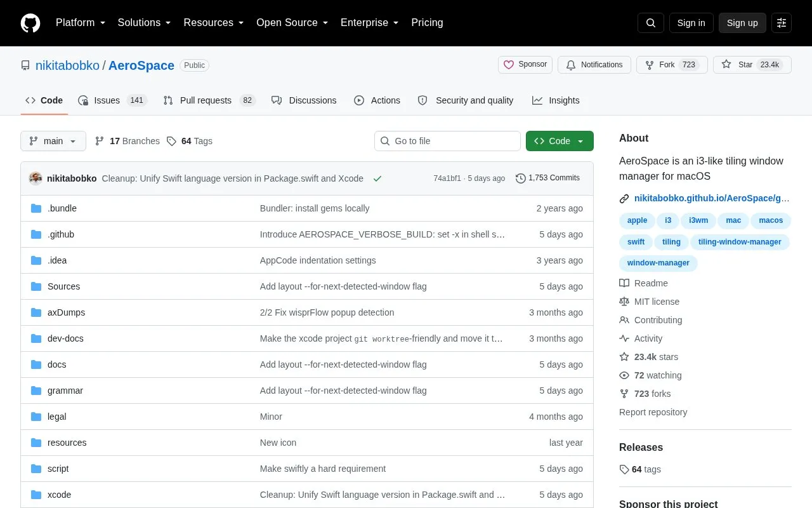This screenshot has width=812, height=508.
Task: Click the scale icon beside MIT license
Action: click(x=624, y=302)
